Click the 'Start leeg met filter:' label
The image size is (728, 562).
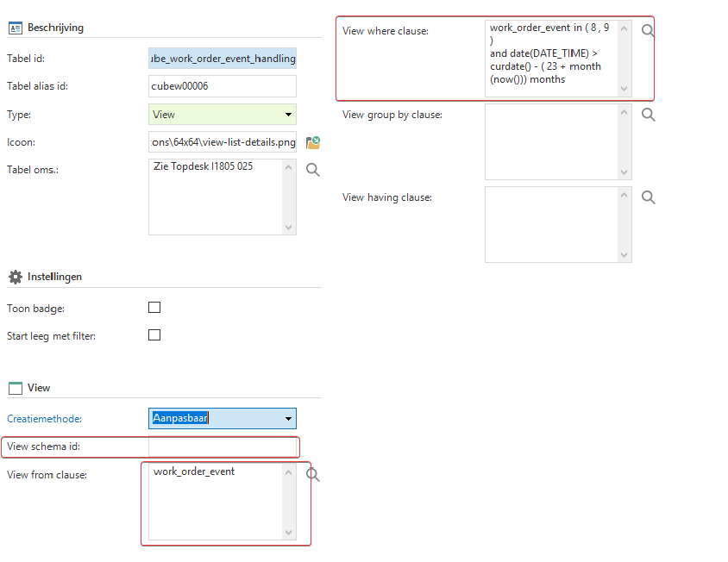pyautogui.click(x=51, y=336)
